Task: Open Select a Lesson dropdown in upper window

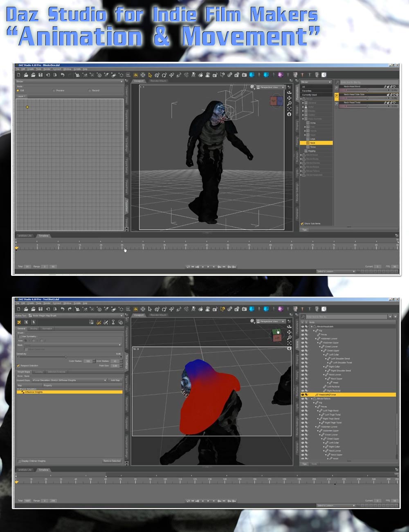Action: pyautogui.click(x=336, y=271)
